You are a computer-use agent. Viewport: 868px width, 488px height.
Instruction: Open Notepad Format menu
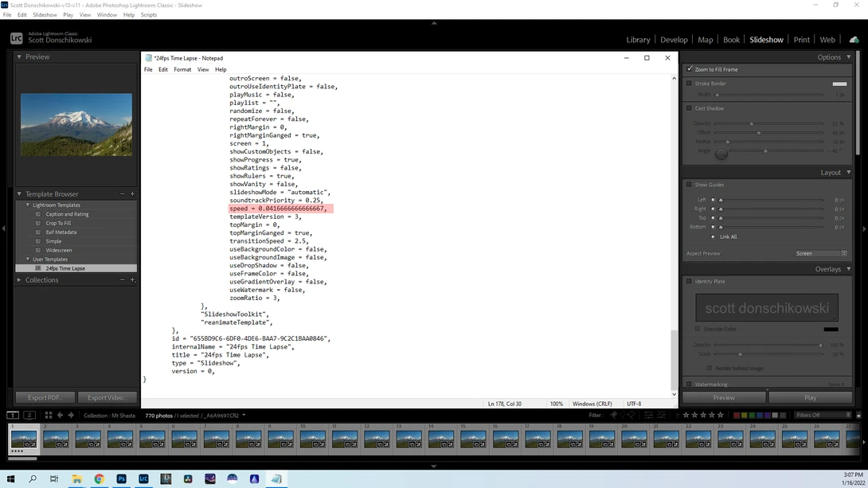tap(182, 70)
